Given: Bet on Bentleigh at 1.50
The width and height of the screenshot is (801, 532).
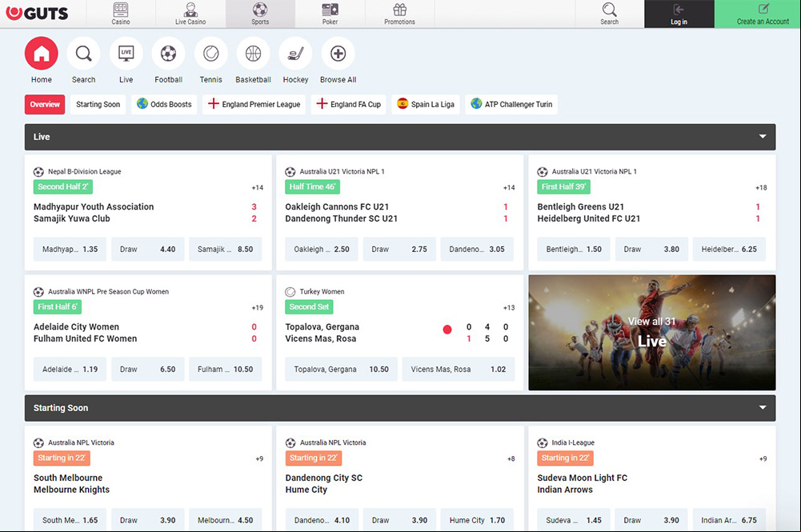Looking at the screenshot, I should (x=574, y=249).
